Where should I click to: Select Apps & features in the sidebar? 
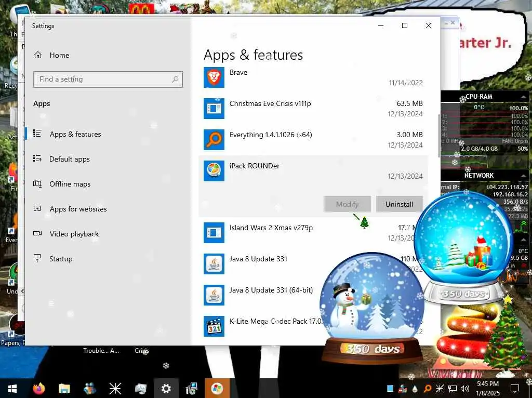pos(75,134)
